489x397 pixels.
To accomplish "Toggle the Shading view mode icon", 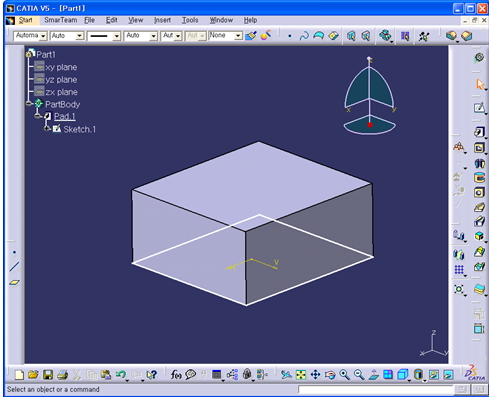I will point(418,375).
